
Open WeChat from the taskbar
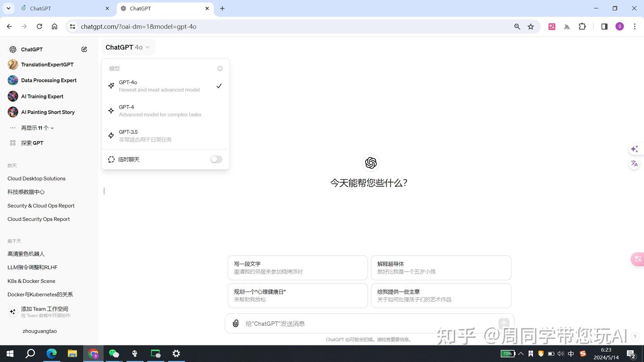coord(114,354)
